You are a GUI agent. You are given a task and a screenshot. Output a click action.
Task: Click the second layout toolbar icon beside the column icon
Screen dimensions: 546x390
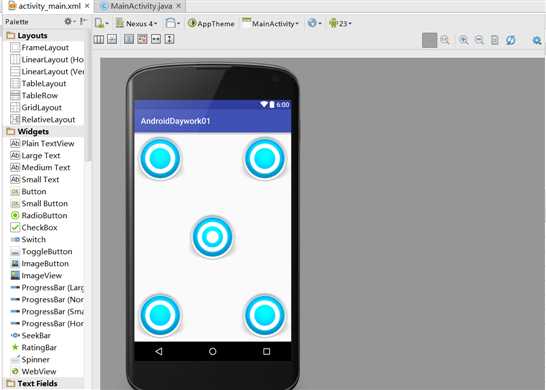tap(112, 39)
